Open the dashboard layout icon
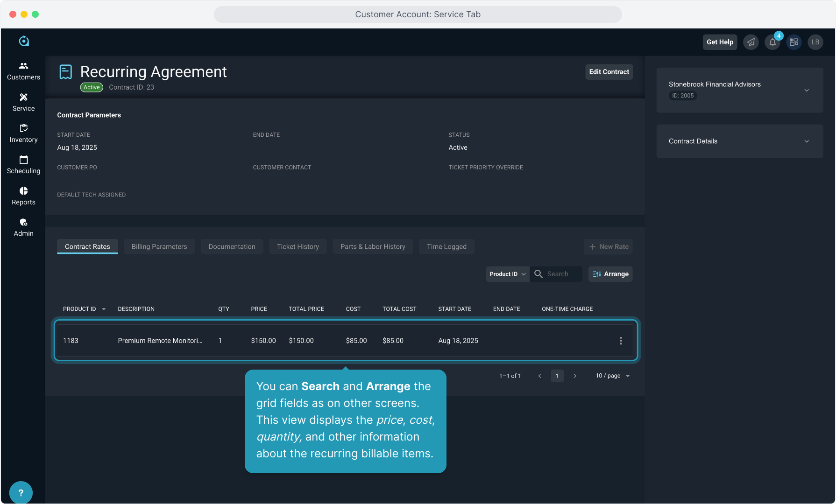The image size is (836, 504). tap(794, 42)
